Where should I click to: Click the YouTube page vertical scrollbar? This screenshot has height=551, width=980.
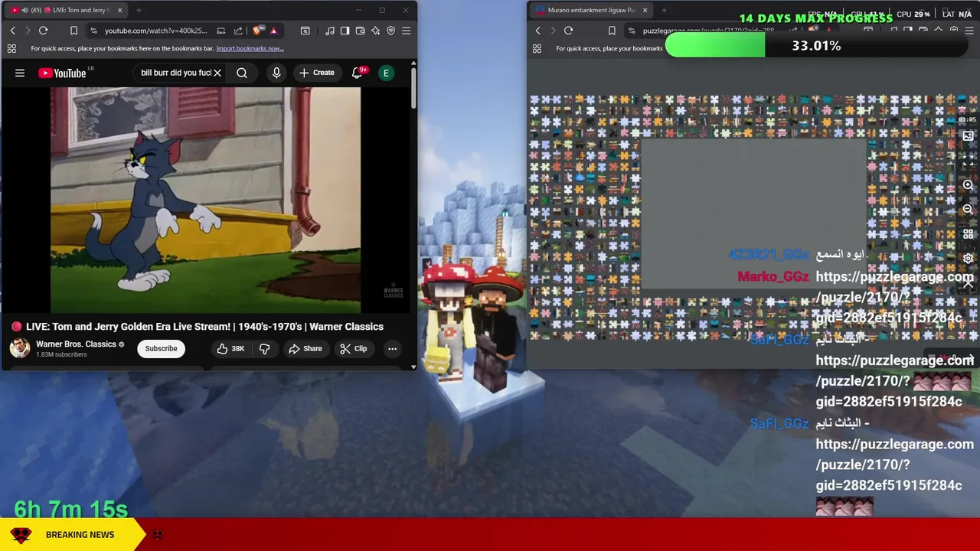point(413,88)
